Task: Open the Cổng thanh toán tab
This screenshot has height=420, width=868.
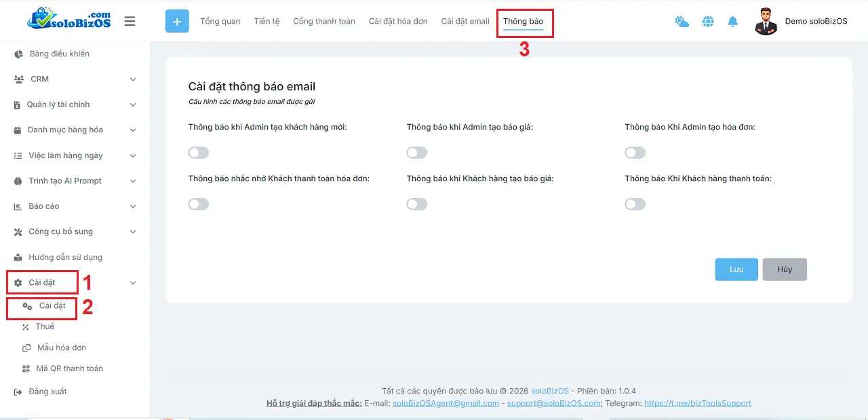Action: (x=324, y=21)
